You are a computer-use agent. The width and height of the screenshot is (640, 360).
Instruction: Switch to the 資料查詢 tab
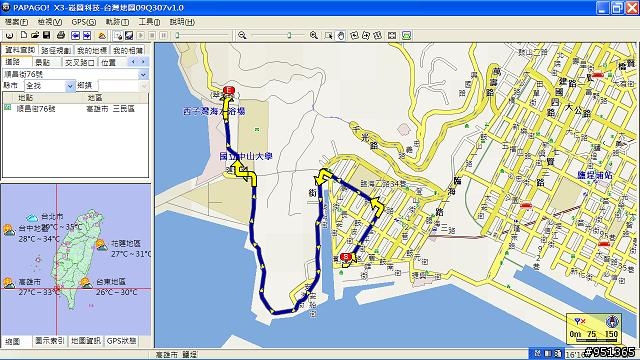(x=20, y=50)
